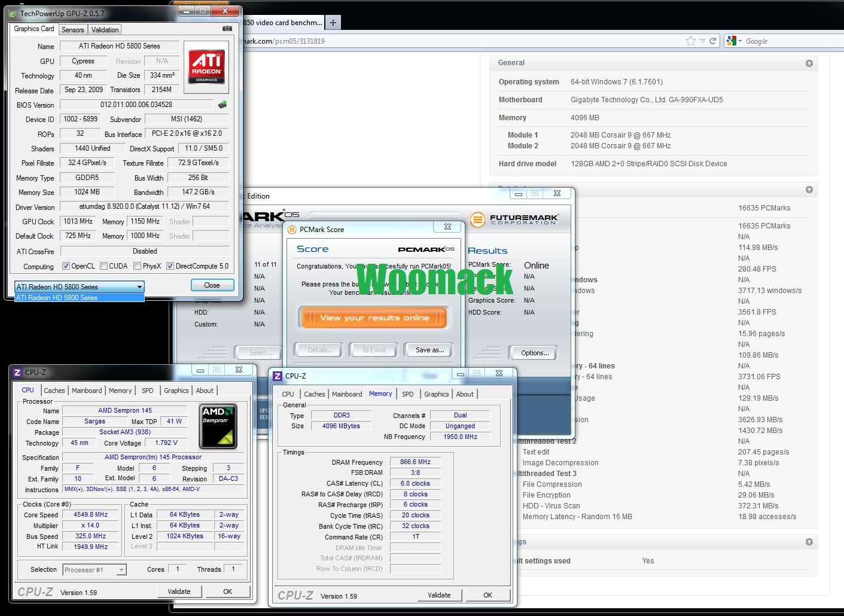
Task: Click Validate in the Memory CPU-Z window
Action: coord(439,595)
